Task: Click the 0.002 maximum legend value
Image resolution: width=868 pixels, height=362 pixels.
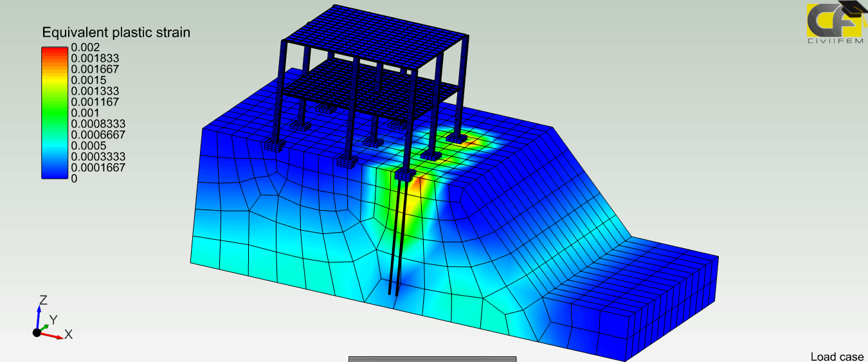Action: tap(85, 47)
